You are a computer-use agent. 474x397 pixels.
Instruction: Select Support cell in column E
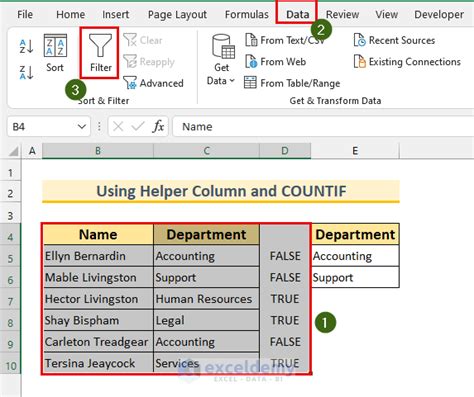coord(355,277)
